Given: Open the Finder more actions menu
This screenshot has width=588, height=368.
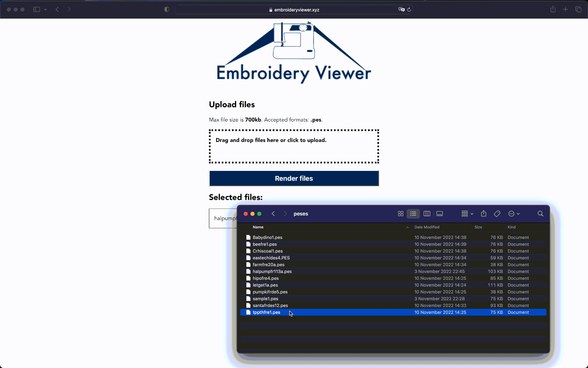Looking at the screenshot, I should click(x=514, y=214).
